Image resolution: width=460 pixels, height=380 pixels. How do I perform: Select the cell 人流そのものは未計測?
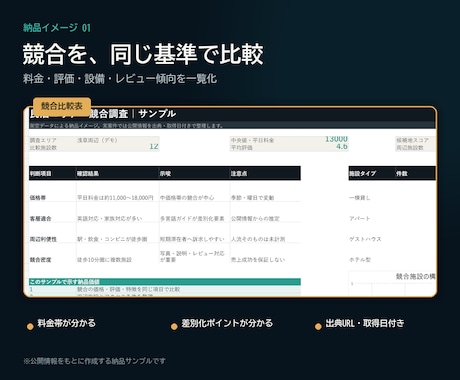[x=258, y=239]
